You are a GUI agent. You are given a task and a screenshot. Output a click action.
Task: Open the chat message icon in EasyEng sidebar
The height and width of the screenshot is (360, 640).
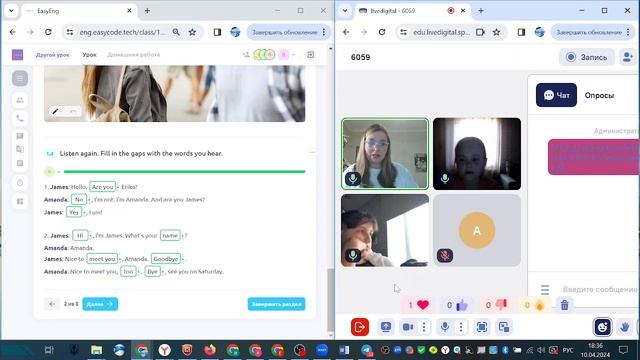20,136
